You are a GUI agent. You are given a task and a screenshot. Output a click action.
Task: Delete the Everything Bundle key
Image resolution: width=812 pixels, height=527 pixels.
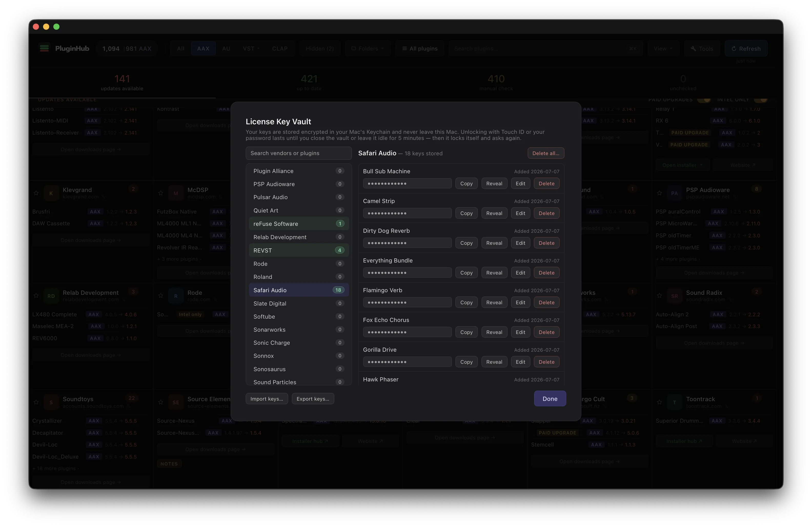[x=546, y=272]
